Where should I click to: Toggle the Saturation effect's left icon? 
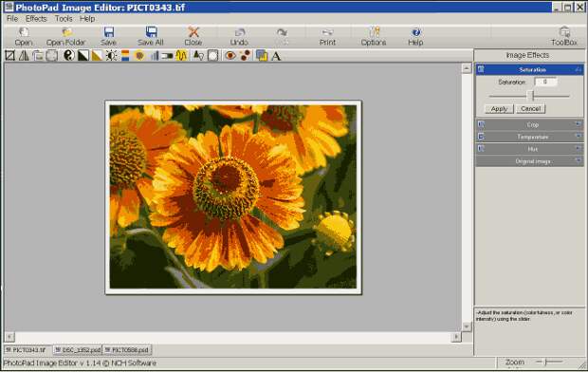point(481,69)
